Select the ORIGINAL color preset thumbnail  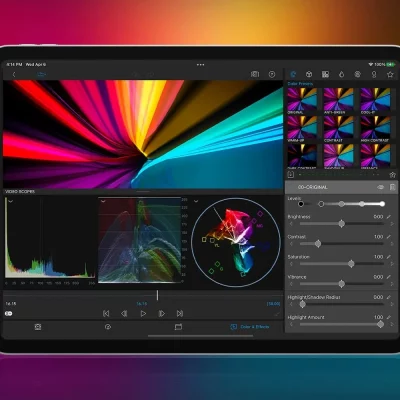[x=302, y=99]
